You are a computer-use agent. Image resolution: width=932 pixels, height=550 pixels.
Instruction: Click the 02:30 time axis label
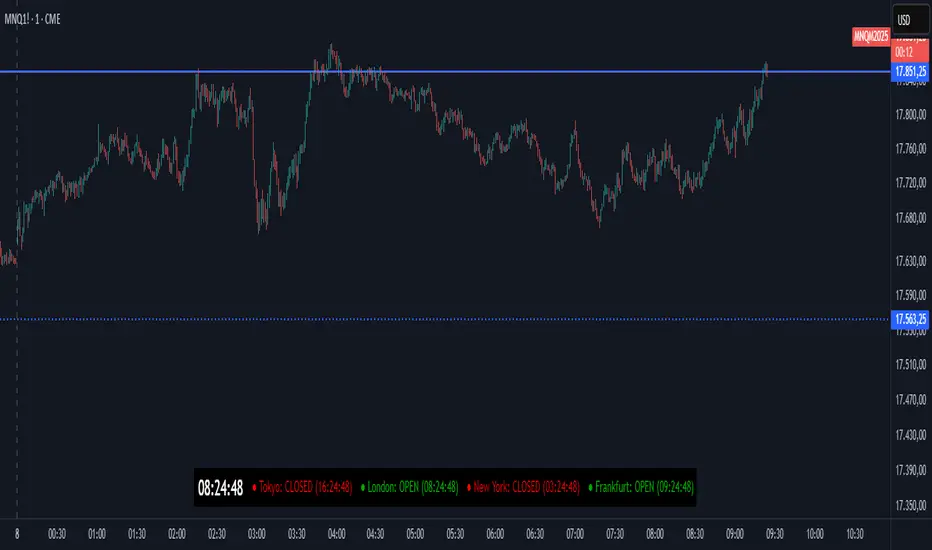216,534
